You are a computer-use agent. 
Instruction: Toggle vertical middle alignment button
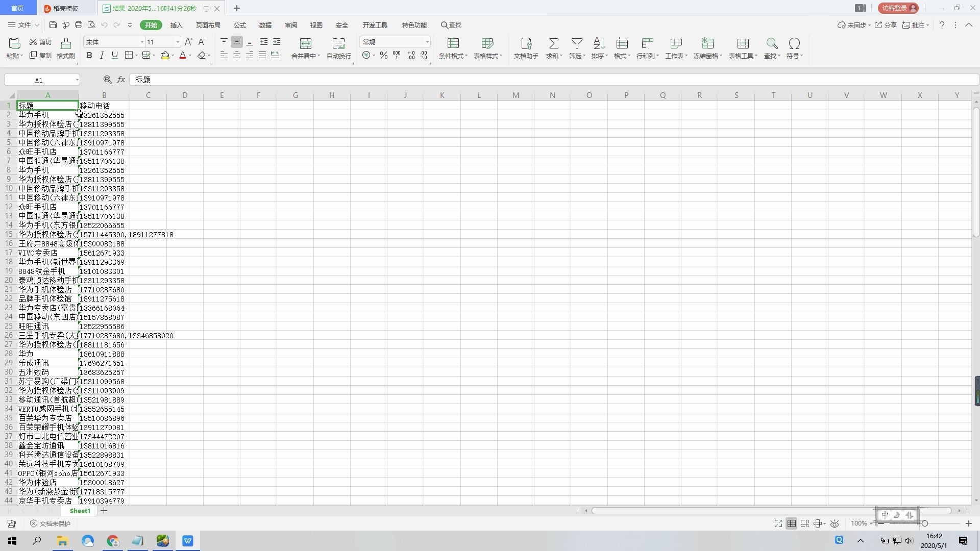click(237, 42)
